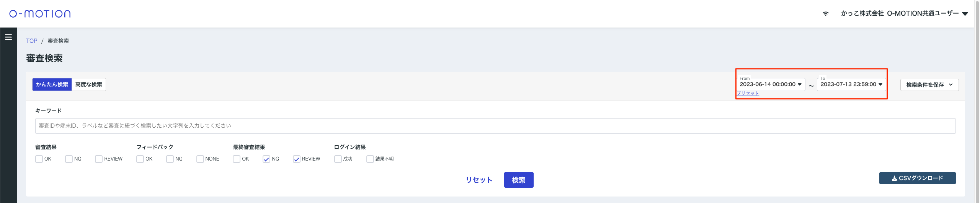This screenshot has width=980, height=203.
Task: Click the user account dropdown arrow
Action: point(965,14)
